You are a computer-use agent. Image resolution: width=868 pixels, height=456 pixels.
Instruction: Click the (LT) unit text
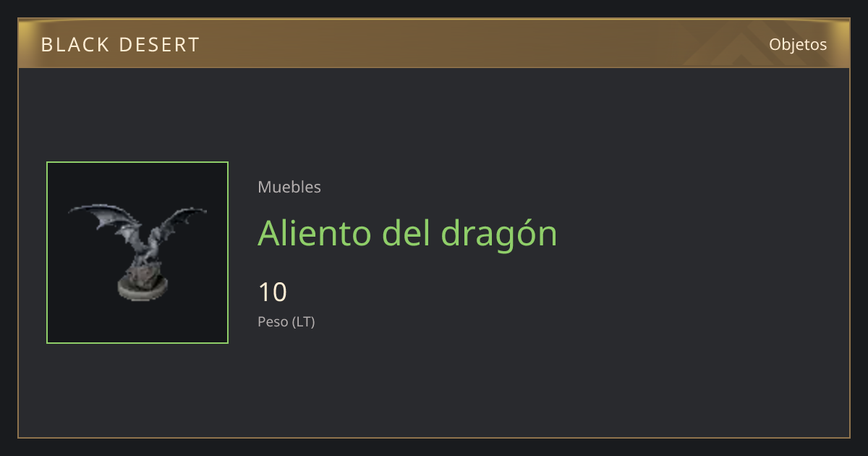click(x=304, y=321)
